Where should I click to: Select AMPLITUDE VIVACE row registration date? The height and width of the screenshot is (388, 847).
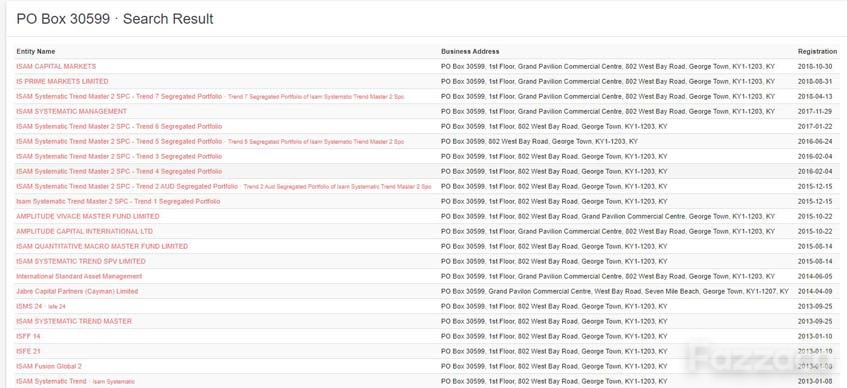(815, 216)
